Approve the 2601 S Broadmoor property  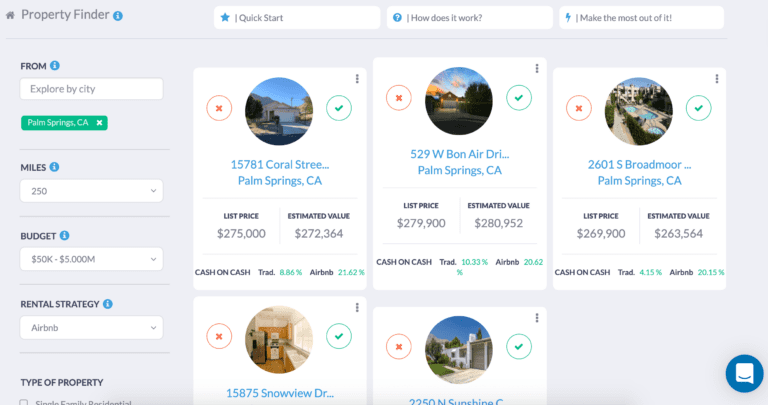(699, 108)
